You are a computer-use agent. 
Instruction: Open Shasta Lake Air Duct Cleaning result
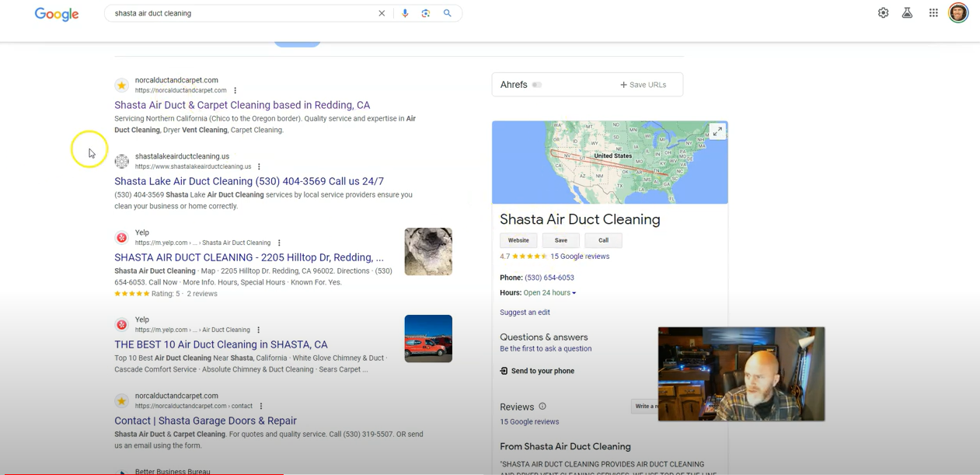pyautogui.click(x=249, y=181)
